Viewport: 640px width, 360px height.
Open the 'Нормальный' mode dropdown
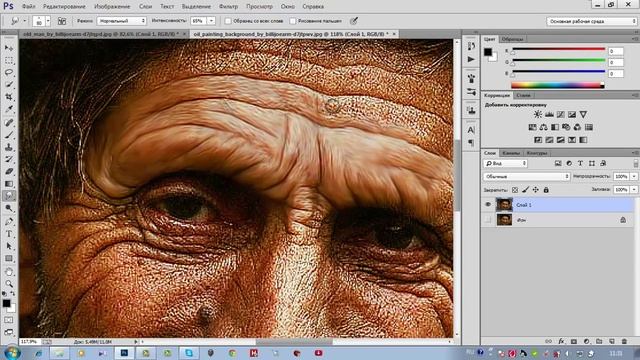122,21
